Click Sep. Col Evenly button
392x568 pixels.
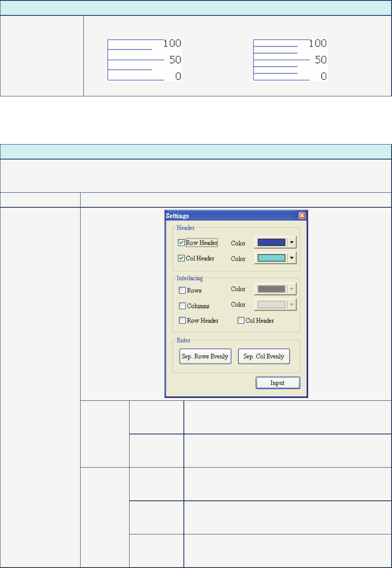[x=264, y=357]
